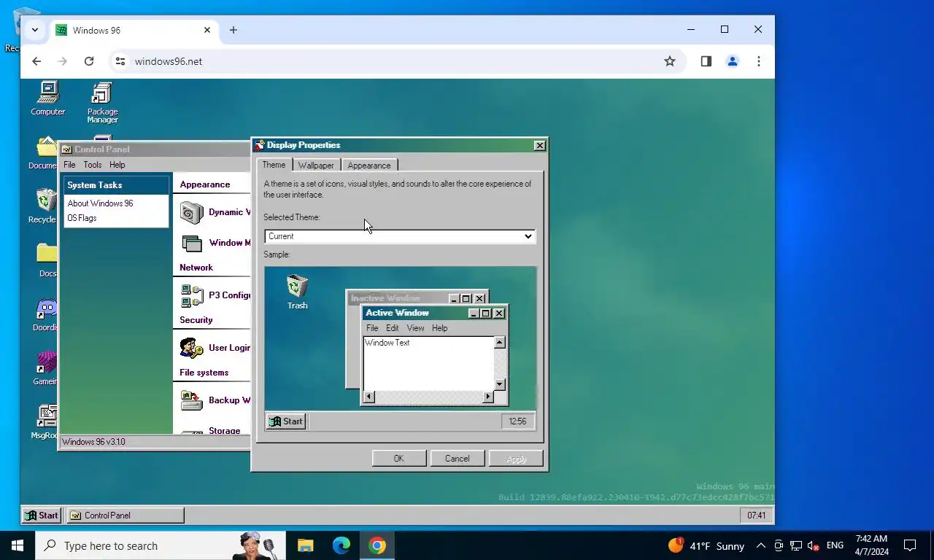Click sample window horizontal scrollbar right arrow
The image size is (934, 560).
pos(488,397)
